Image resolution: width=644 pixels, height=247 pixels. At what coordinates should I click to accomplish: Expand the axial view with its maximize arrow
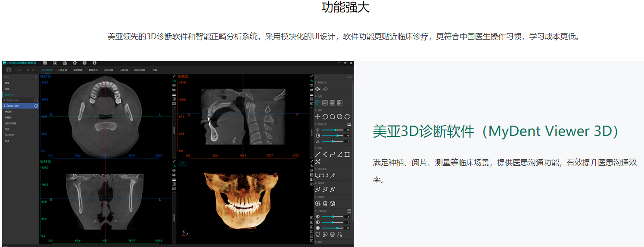pyautogui.click(x=174, y=76)
